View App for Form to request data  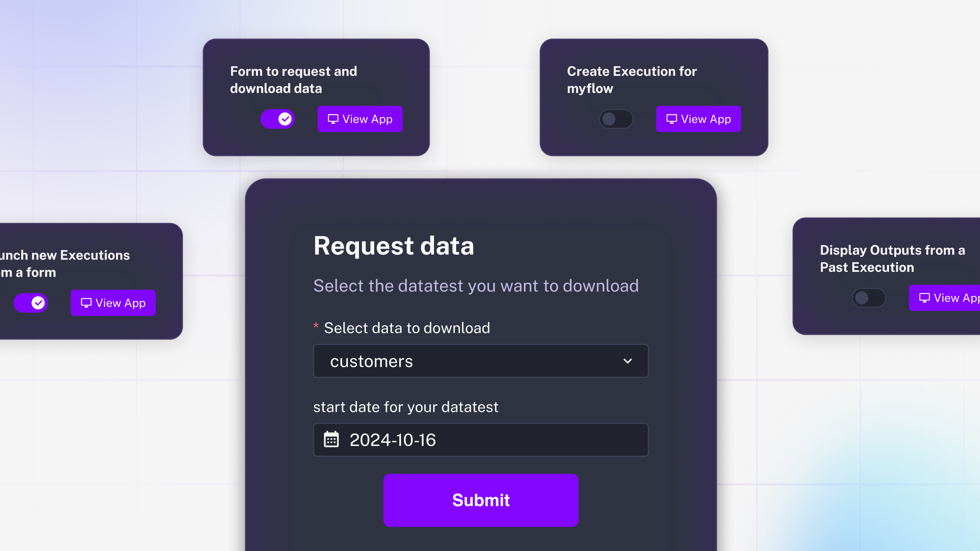click(359, 119)
